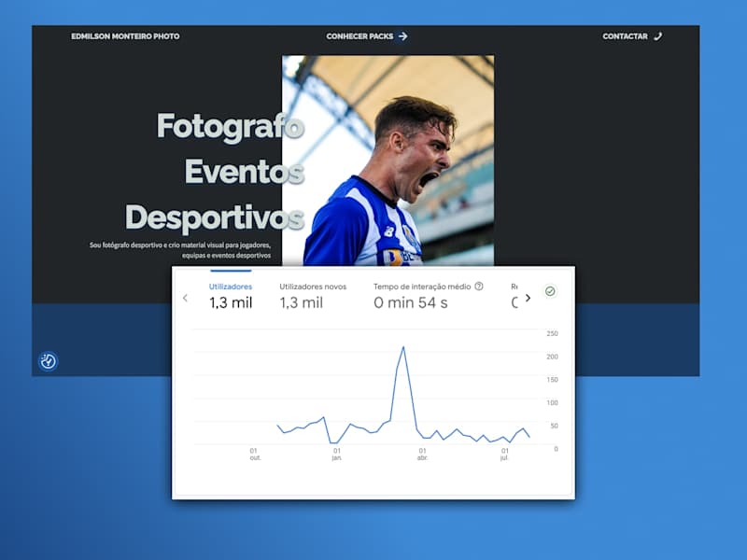Click the 01 jul. axis label
747x560 pixels.
coord(504,455)
